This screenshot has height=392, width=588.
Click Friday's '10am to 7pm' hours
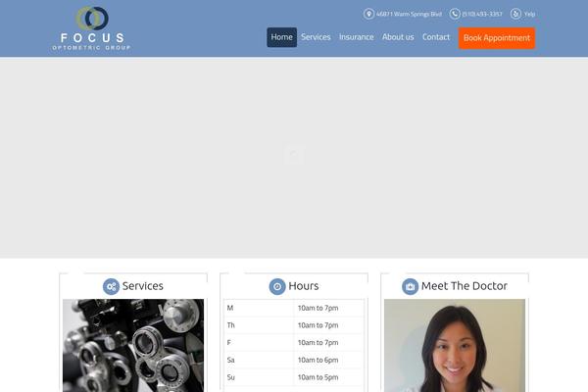coord(318,342)
